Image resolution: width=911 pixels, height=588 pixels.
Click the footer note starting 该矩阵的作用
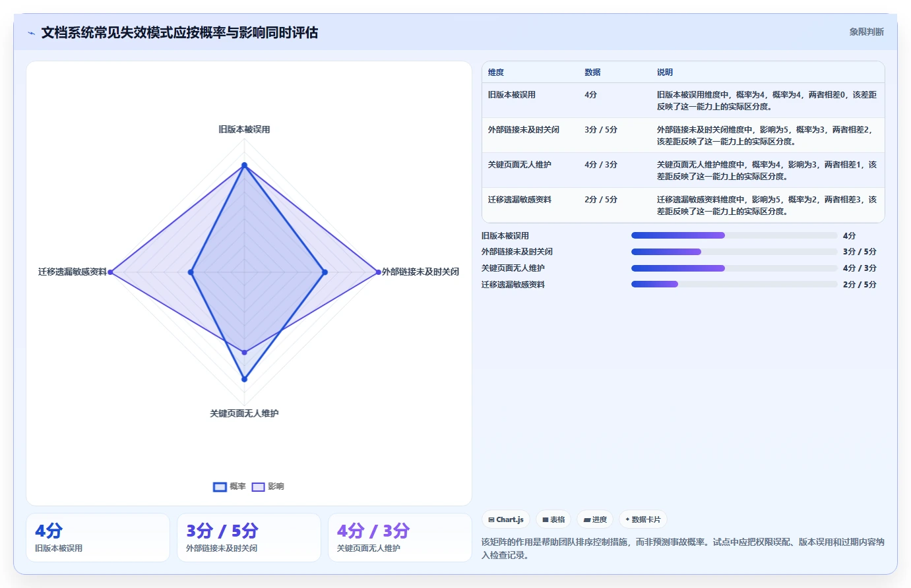click(x=683, y=548)
